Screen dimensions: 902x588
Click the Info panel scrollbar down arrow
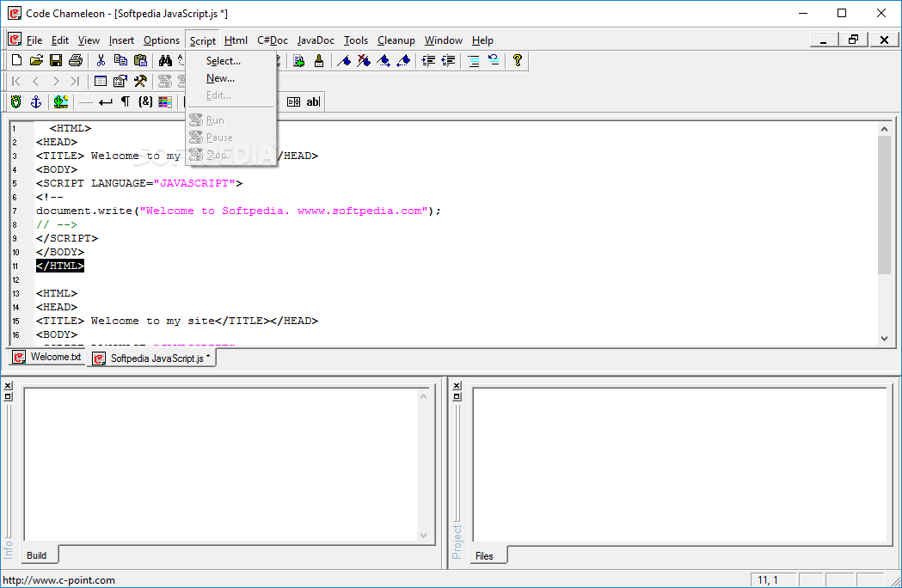[x=423, y=535]
